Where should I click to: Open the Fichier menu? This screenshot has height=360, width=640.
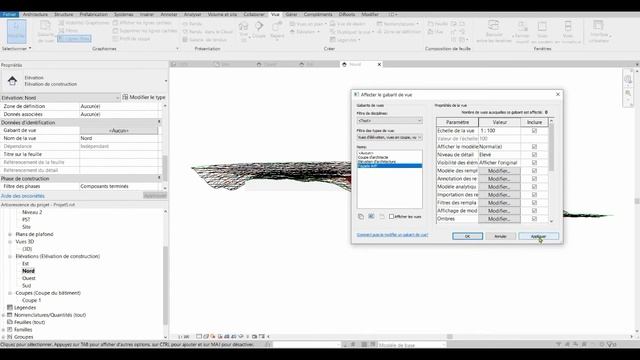click(9, 14)
